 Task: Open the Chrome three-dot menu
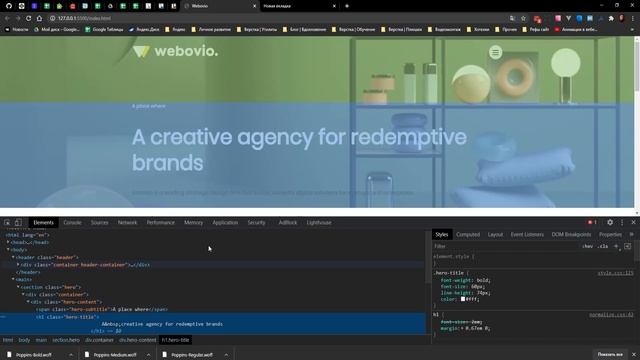click(633, 18)
